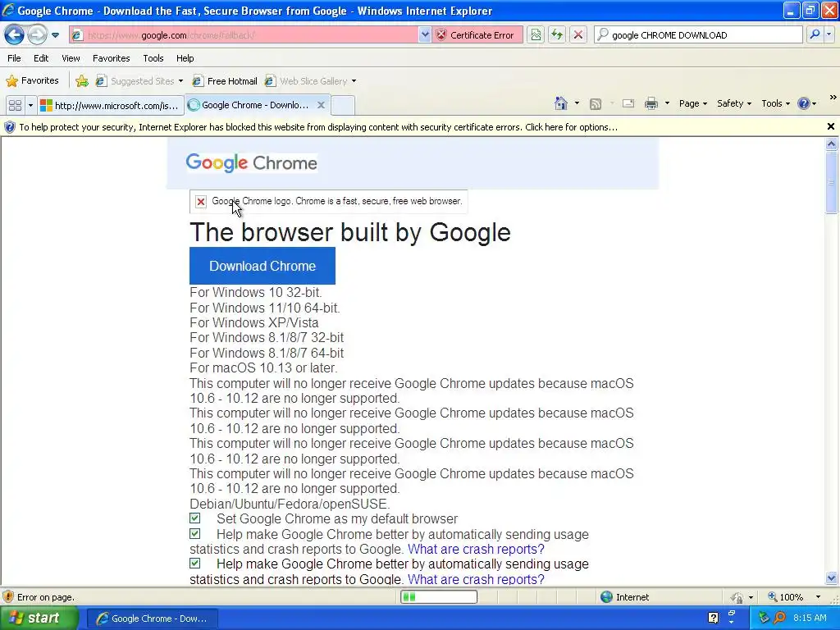Toggle the Compatibility View icon
This screenshot has width=840, height=630.
pos(536,35)
